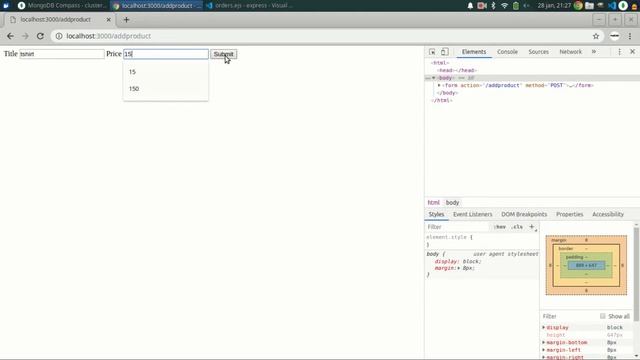Select the html breadcrumb
The width and height of the screenshot is (640, 360).
coord(433,202)
